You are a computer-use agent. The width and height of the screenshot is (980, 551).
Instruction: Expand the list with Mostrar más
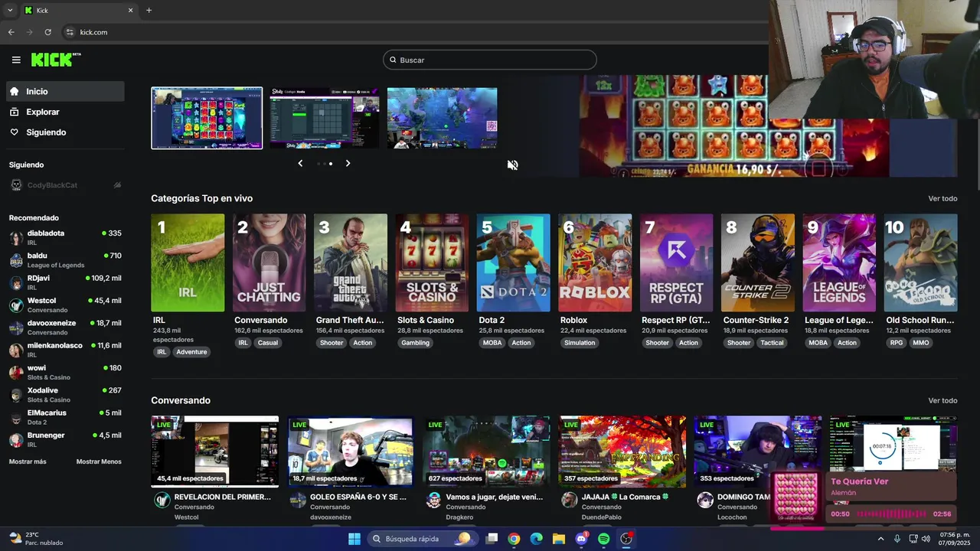(28, 461)
